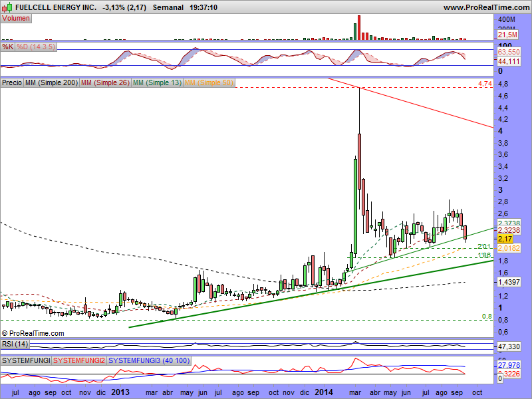The width and height of the screenshot is (532, 399).
Task: Select the SYSTEMFUNGI3 (40 100) indicator label
Action: click(x=149, y=360)
